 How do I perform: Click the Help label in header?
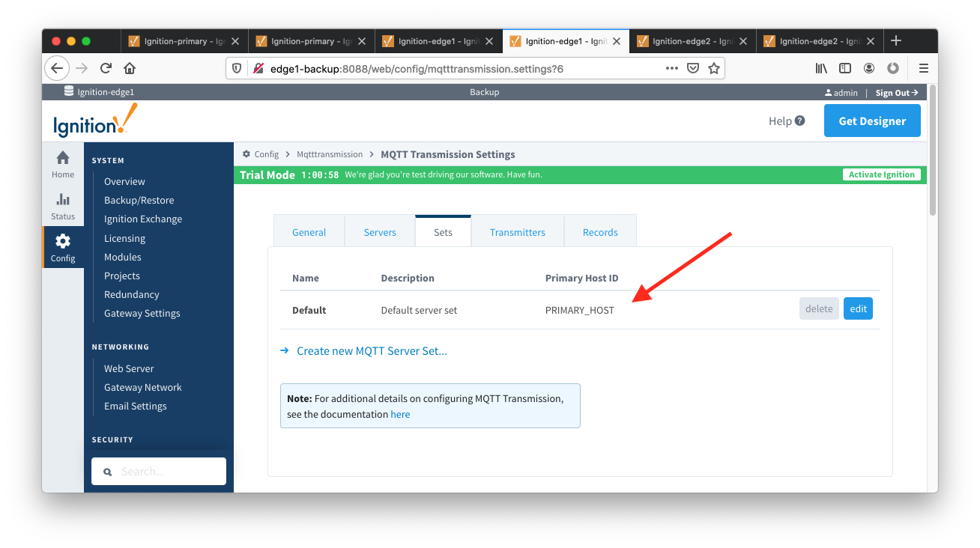pos(780,121)
